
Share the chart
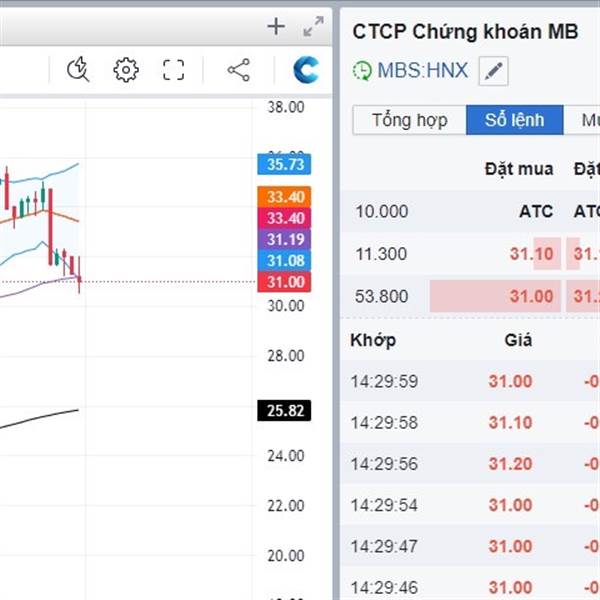(x=239, y=70)
